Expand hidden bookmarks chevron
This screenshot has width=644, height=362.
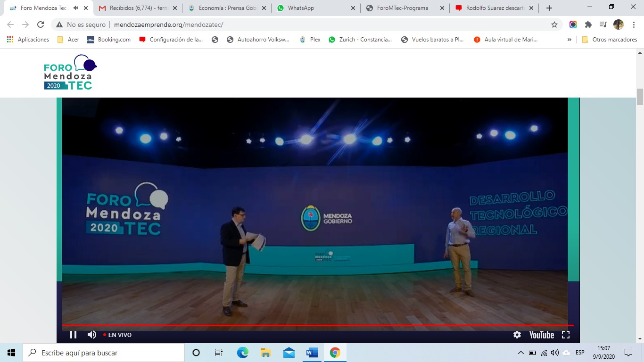(x=569, y=40)
